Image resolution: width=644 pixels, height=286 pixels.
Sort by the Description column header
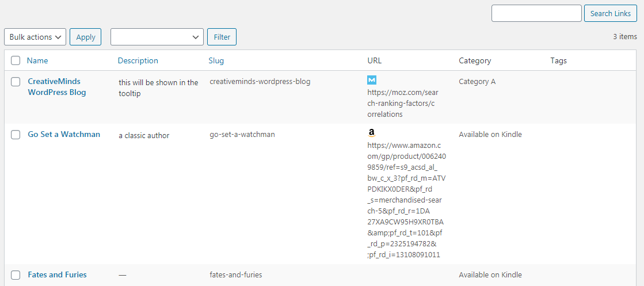(x=138, y=60)
